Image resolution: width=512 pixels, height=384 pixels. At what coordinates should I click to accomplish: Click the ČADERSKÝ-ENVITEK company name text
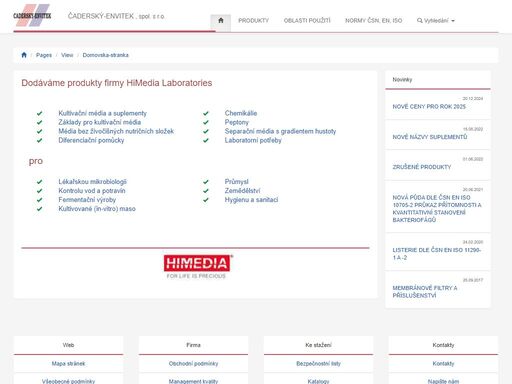116,16
